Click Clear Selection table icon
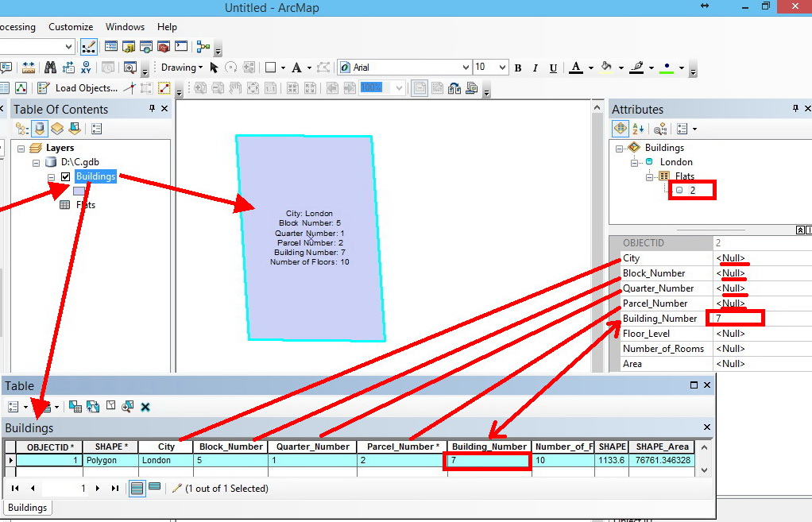This screenshot has width=812, height=522. point(110,407)
